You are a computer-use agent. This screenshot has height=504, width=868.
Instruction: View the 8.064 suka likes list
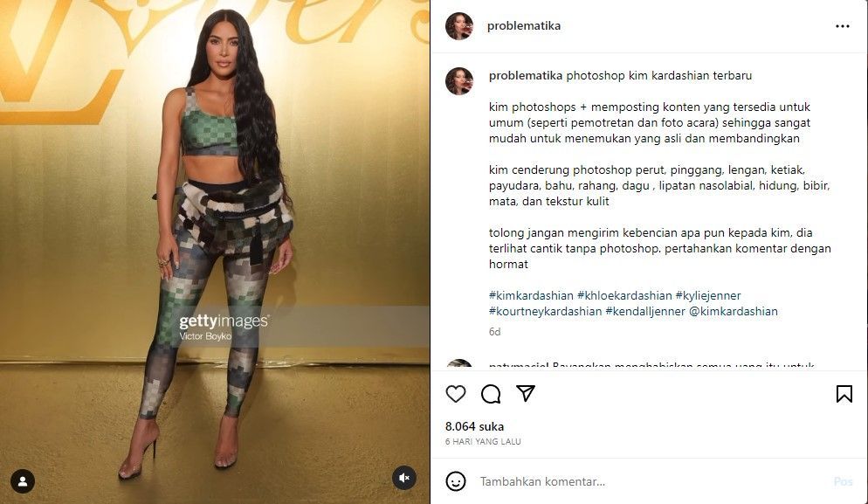[x=474, y=426]
